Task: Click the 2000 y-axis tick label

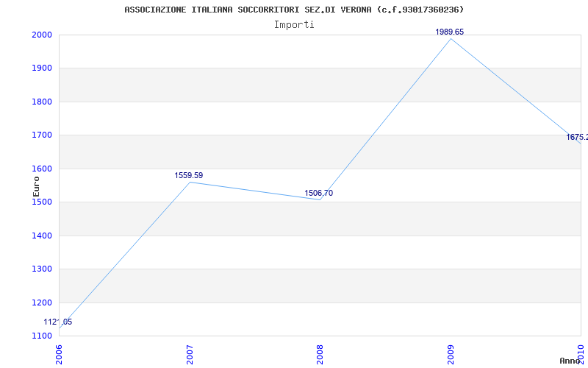Action: coord(42,35)
